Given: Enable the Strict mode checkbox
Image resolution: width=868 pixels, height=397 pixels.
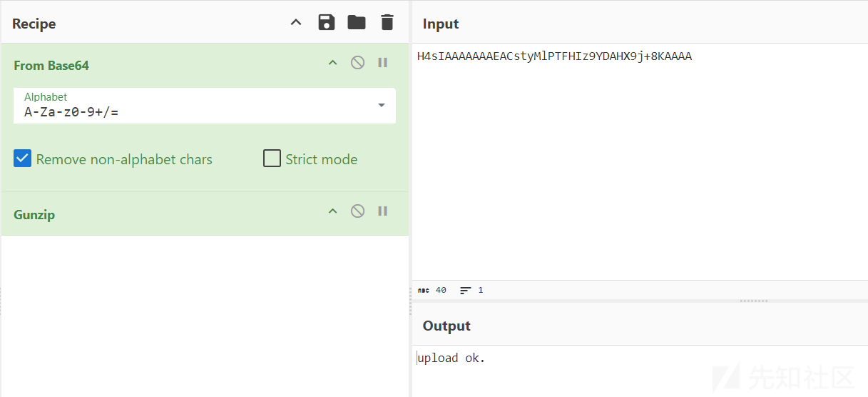Looking at the screenshot, I should click(x=272, y=159).
